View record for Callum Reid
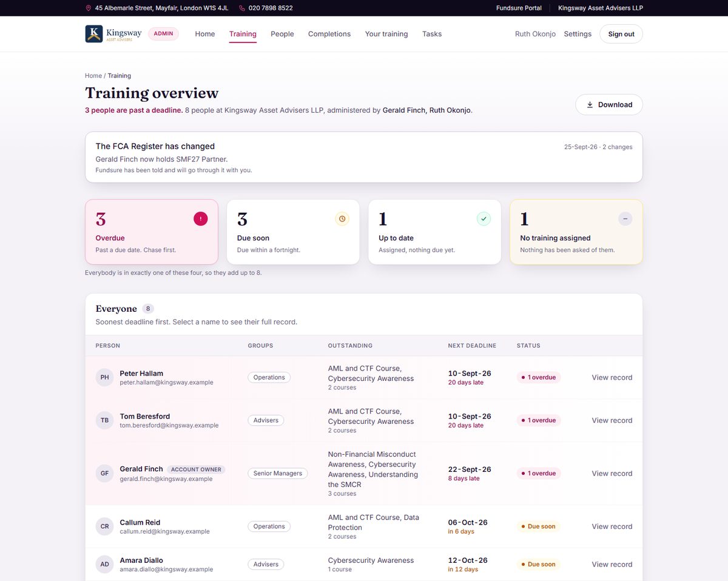 point(612,526)
